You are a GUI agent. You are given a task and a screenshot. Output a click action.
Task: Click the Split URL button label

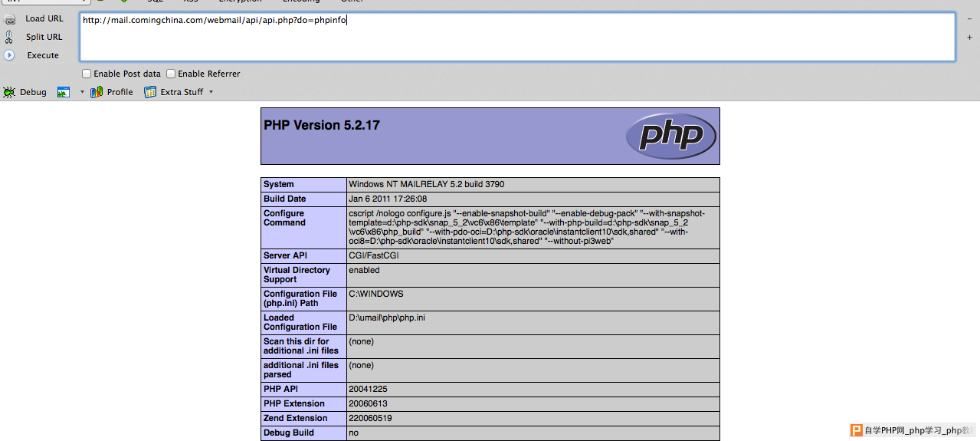point(44,37)
